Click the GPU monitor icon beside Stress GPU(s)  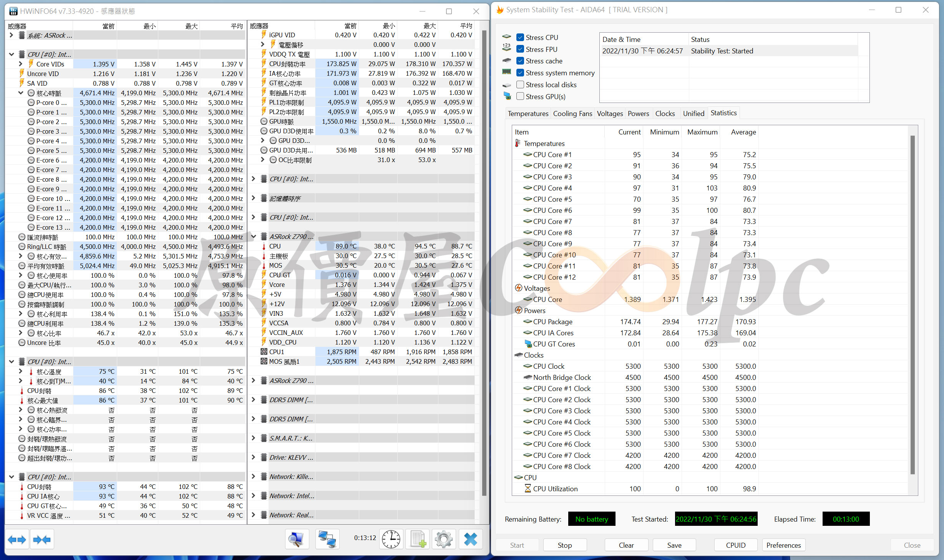point(507,96)
